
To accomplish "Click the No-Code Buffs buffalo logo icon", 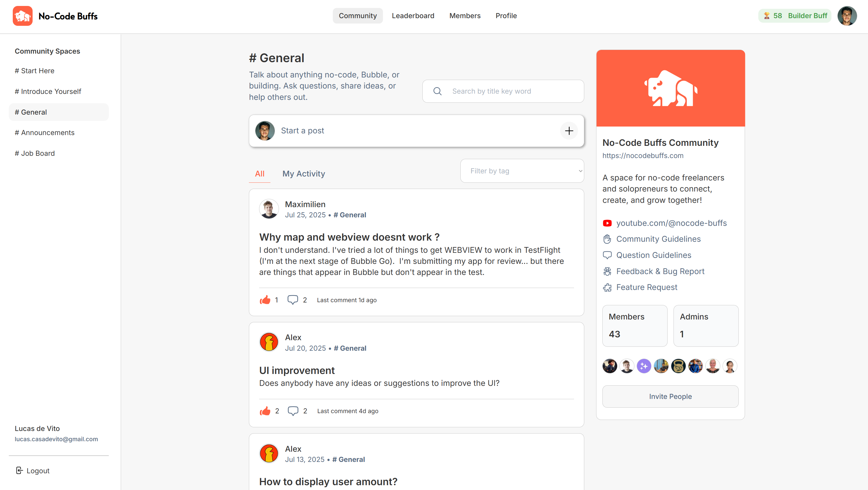I will (x=23, y=16).
